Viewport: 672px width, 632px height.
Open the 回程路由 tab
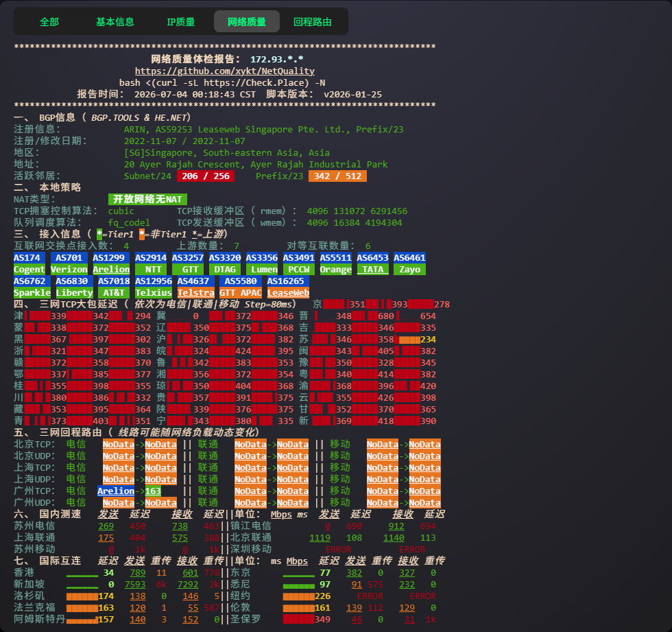pyautogui.click(x=313, y=22)
